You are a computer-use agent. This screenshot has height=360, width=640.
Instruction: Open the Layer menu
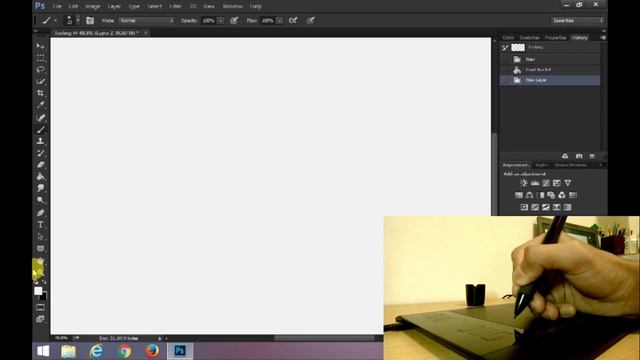click(114, 6)
